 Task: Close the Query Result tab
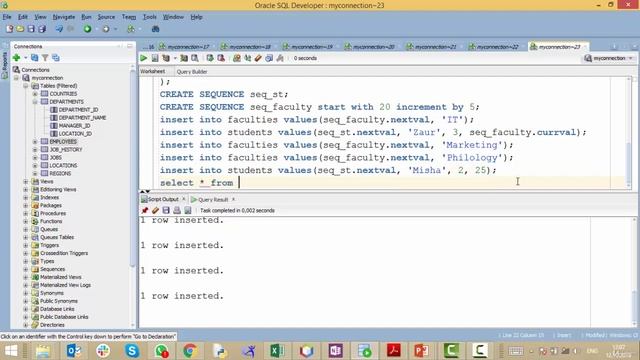pyautogui.click(x=233, y=199)
